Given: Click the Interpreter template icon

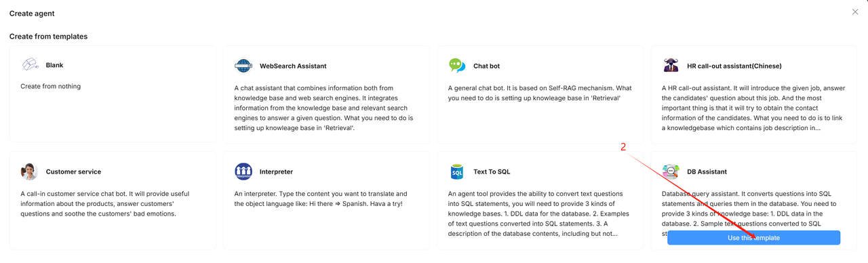Looking at the screenshot, I should coord(243,171).
